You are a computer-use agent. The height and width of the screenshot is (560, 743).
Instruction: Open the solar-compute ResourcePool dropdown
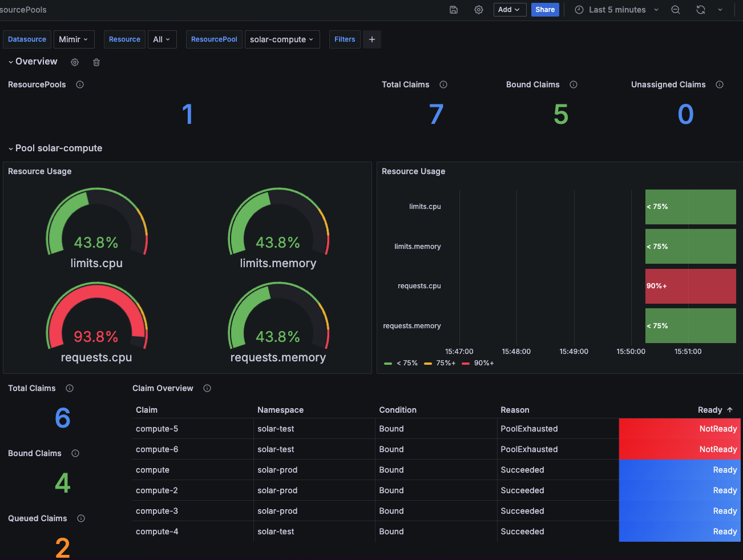pyautogui.click(x=282, y=39)
